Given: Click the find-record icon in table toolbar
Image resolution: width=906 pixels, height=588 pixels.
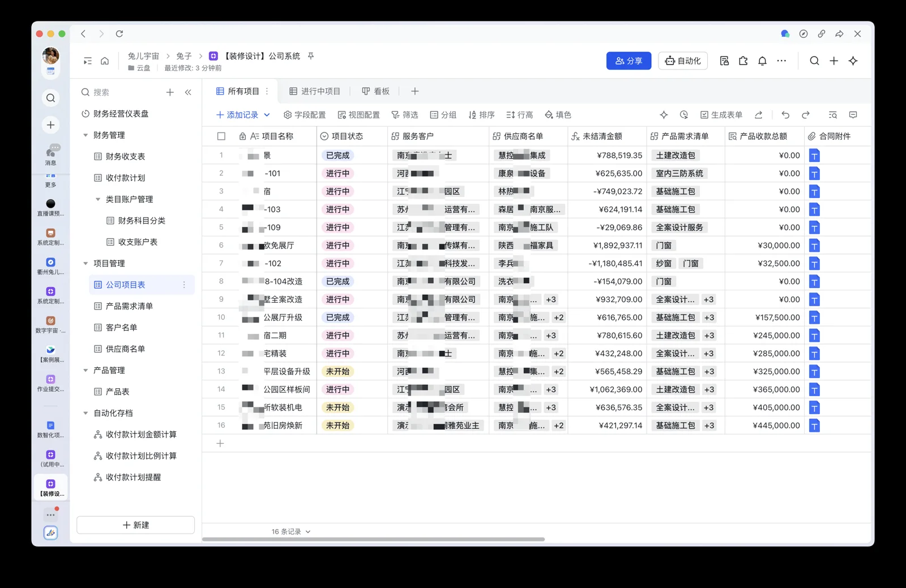Looking at the screenshot, I should point(833,115).
